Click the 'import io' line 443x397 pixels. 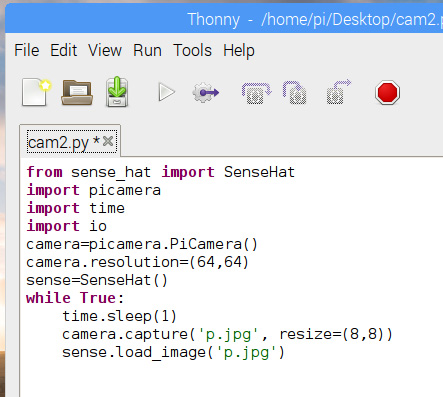point(67,226)
